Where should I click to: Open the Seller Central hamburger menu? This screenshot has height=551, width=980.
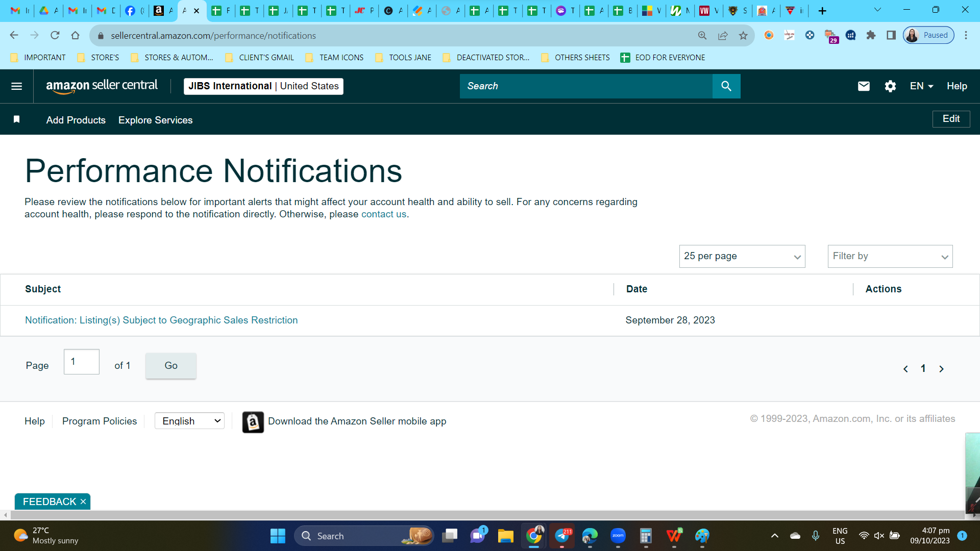(16, 86)
